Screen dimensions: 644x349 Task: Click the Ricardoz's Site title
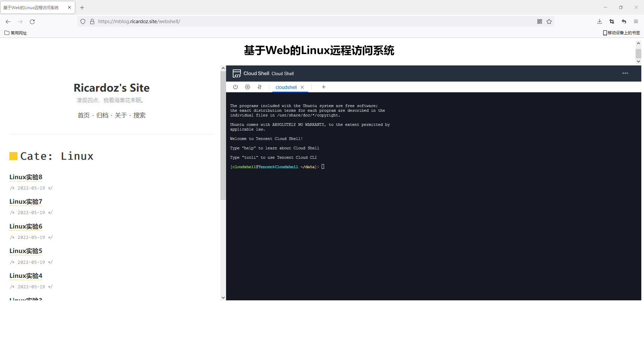(x=112, y=88)
